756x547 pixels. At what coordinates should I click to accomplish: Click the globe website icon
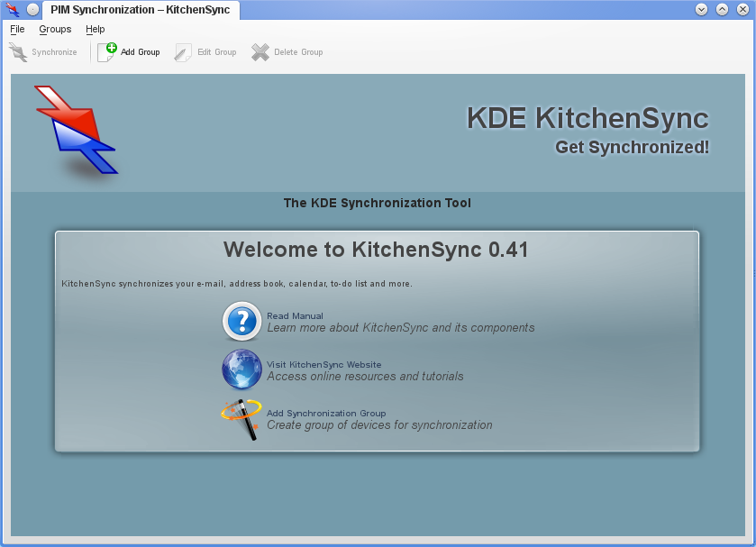click(x=241, y=369)
